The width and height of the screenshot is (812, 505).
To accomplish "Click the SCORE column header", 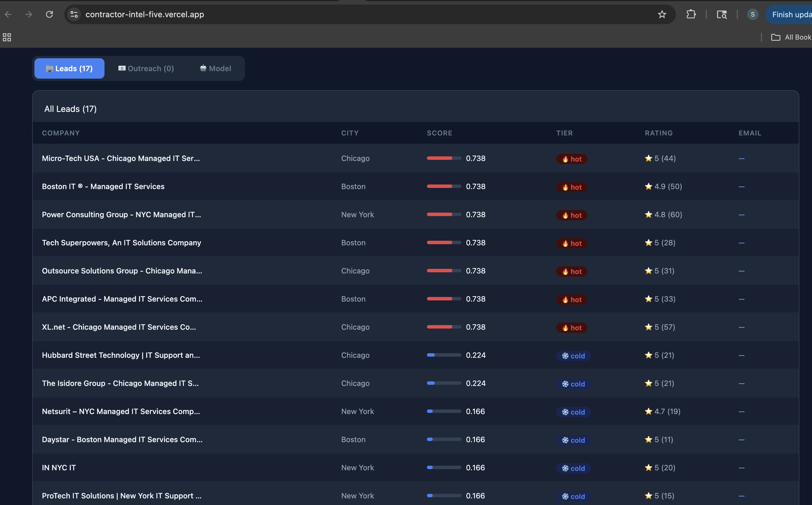I will tap(439, 133).
